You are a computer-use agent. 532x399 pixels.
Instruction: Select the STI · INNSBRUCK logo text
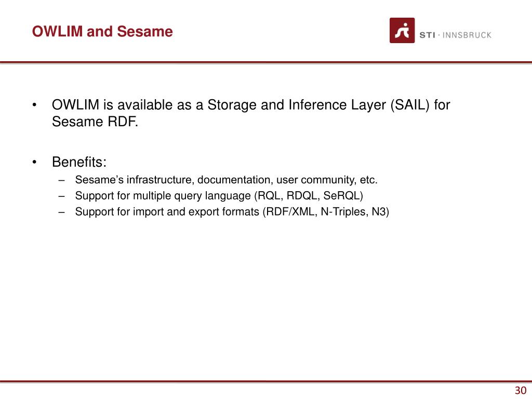tap(455, 35)
